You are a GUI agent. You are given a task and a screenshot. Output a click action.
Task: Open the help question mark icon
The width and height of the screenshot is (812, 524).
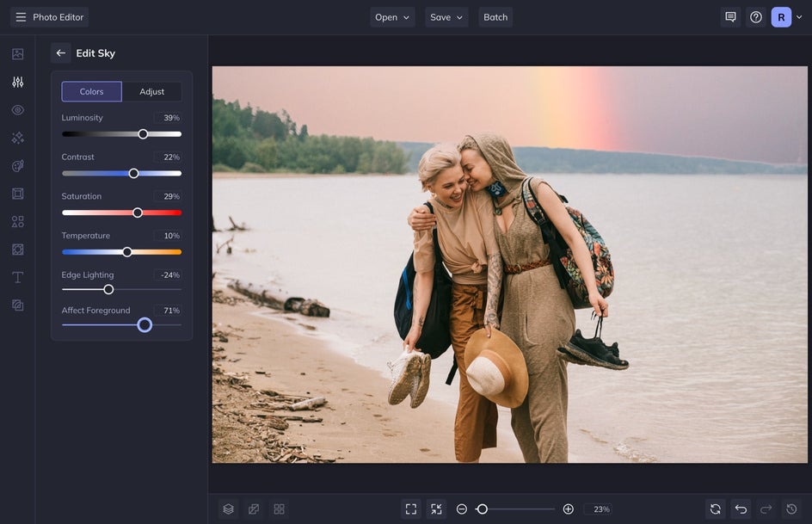pyautogui.click(x=756, y=17)
